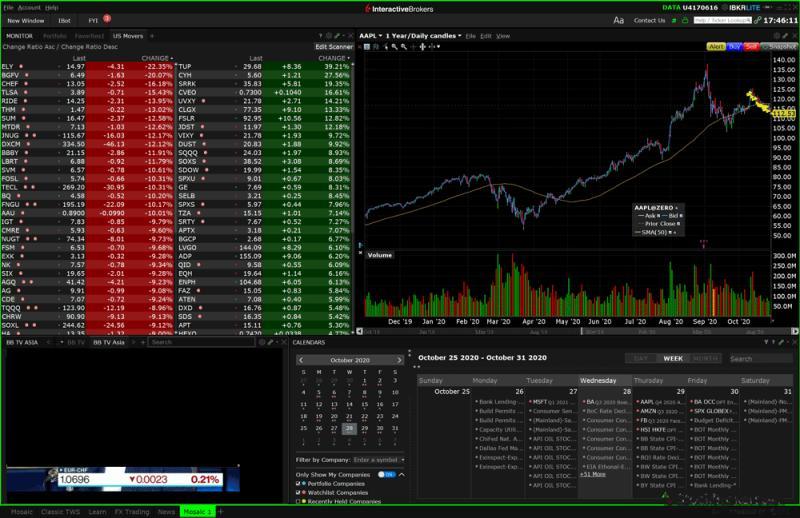Open the chart Edit menu
The width and height of the screenshot is (800, 518).
point(486,36)
